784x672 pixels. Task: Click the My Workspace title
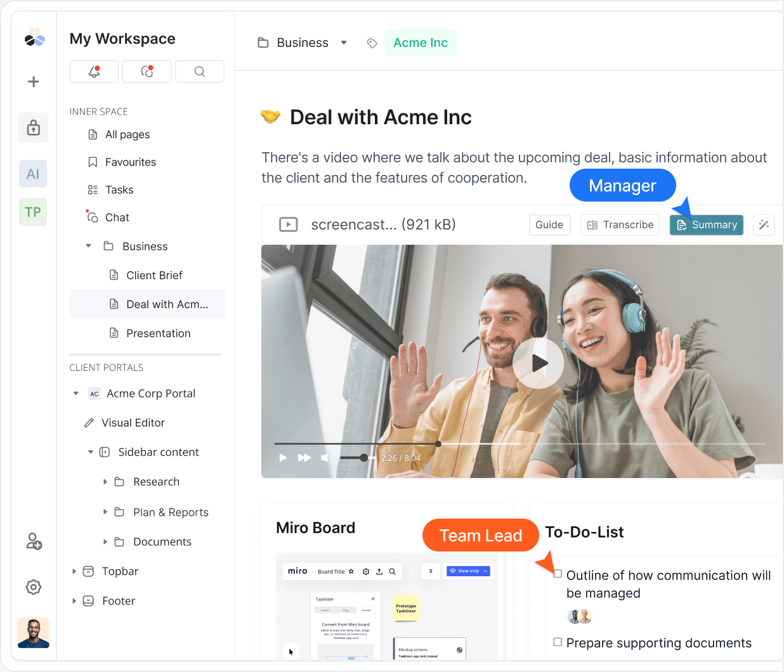pos(122,39)
